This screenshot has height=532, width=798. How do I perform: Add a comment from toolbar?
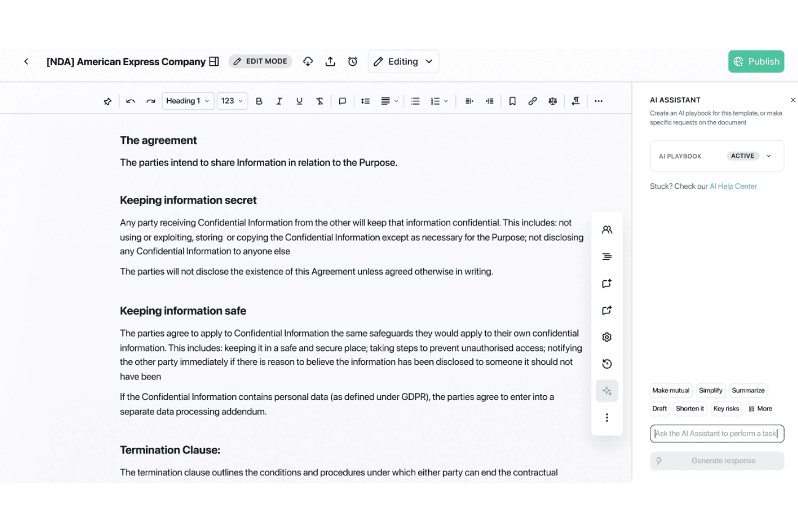pyautogui.click(x=342, y=101)
